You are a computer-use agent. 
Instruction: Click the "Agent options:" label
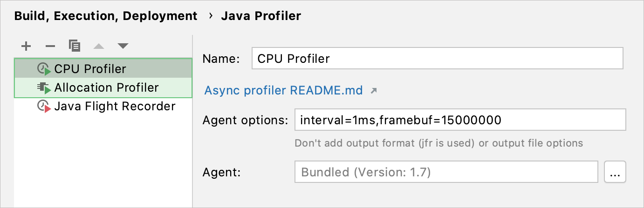point(246,120)
